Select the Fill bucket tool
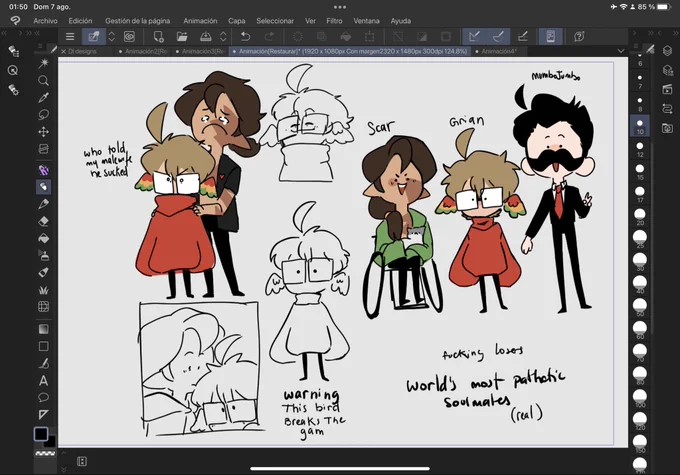 43,238
